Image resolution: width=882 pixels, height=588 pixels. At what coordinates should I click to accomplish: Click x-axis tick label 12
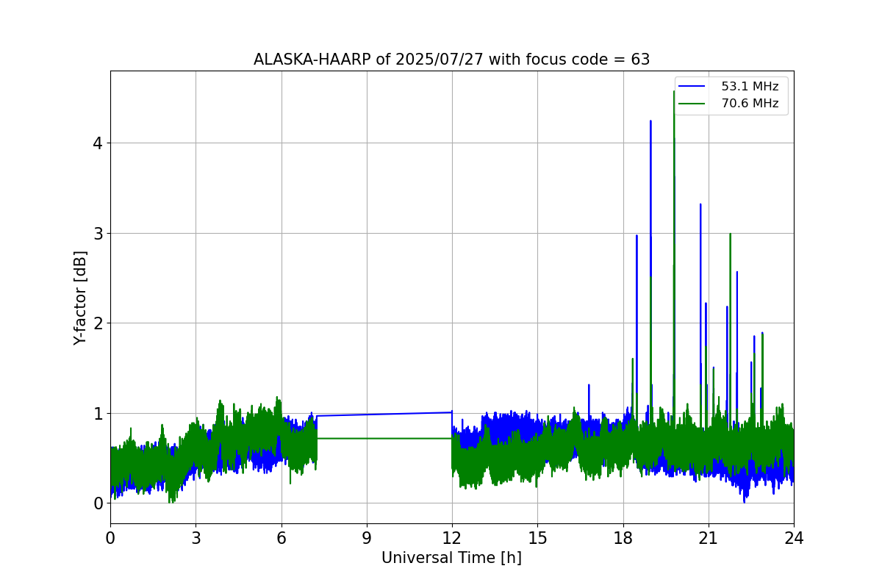[x=452, y=538]
